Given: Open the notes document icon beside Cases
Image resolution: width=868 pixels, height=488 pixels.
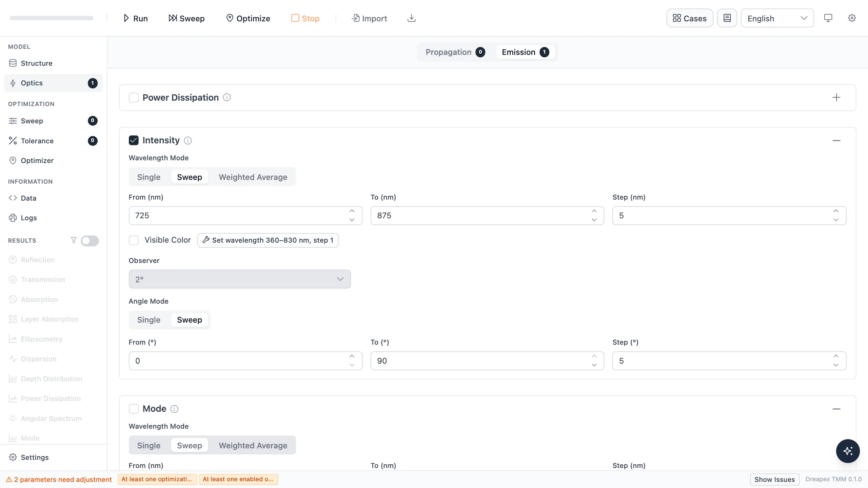Looking at the screenshot, I should [727, 18].
